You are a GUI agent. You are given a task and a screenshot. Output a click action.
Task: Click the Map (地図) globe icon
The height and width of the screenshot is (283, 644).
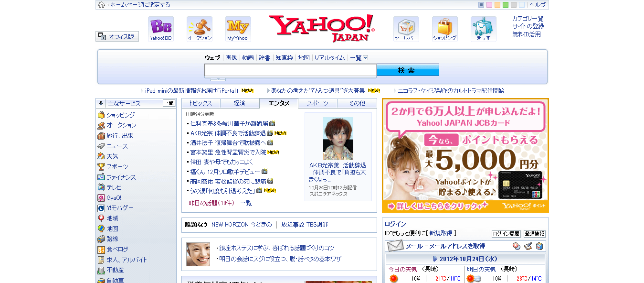coord(101,229)
